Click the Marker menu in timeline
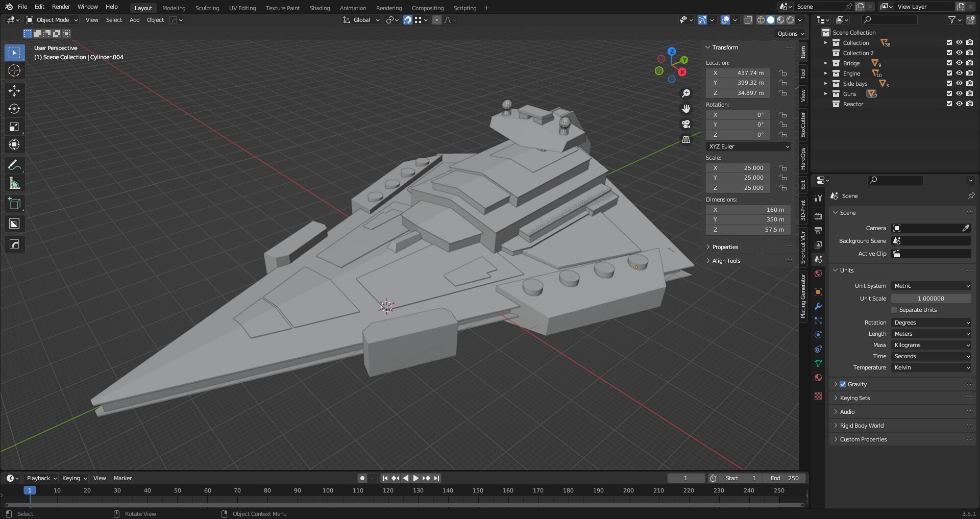This screenshot has height=519, width=980. (x=122, y=478)
